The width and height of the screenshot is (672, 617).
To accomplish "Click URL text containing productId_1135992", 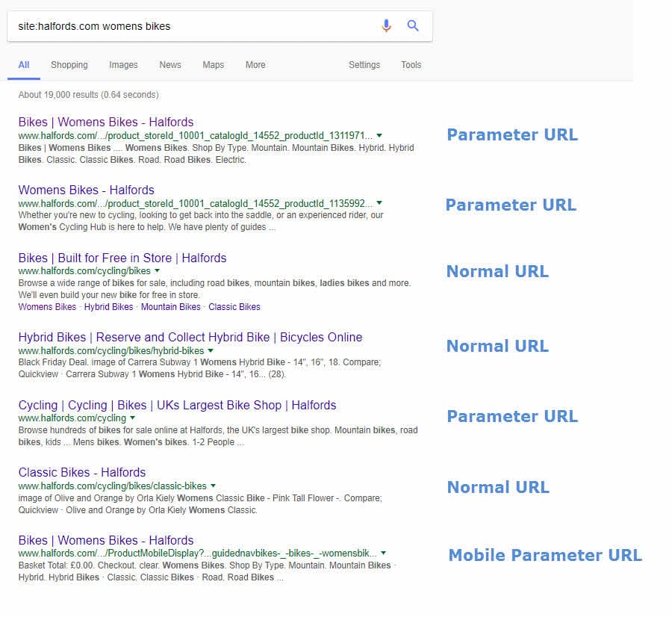I will (x=196, y=203).
